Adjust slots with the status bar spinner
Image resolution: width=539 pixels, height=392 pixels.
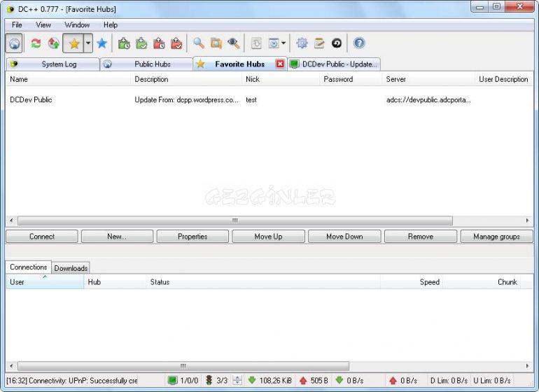pyautogui.click(x=237, y=380)
